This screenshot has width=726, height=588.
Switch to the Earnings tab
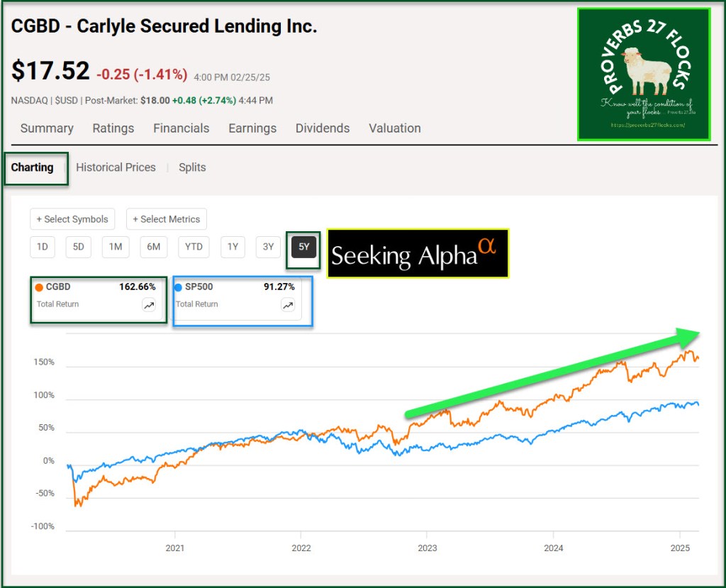(x=252, y=128)
